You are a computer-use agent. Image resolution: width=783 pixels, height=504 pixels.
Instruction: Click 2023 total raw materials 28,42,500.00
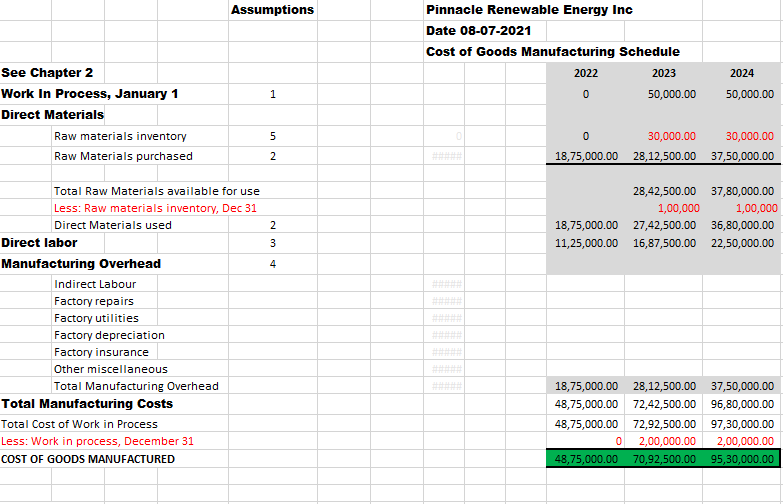coord(664,191)
